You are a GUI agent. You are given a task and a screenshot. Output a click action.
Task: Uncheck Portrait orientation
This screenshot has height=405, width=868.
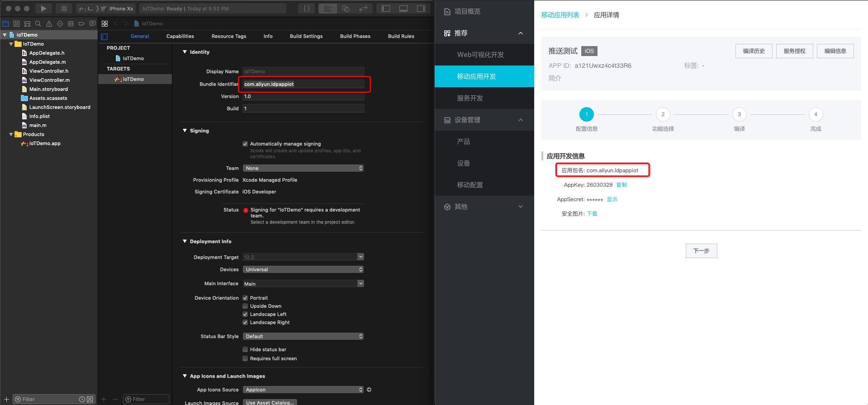[x=245, y=298]
